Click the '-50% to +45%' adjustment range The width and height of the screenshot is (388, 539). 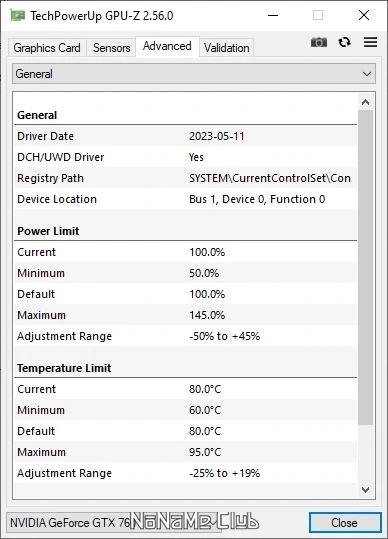[224, 336]
